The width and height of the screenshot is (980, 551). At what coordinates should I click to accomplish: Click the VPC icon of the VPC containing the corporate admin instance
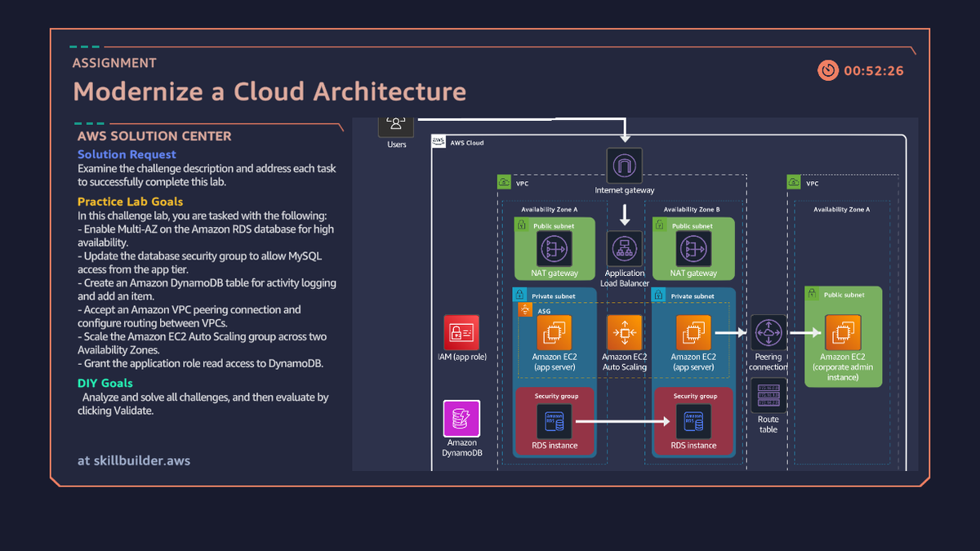pos(794,182)
